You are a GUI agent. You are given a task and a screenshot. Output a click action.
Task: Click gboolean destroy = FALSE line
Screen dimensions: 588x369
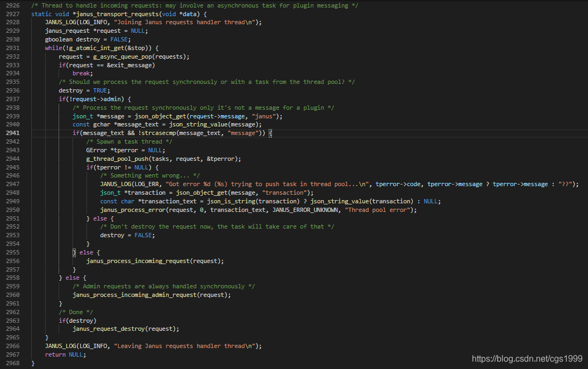click(x=88, y=39)
